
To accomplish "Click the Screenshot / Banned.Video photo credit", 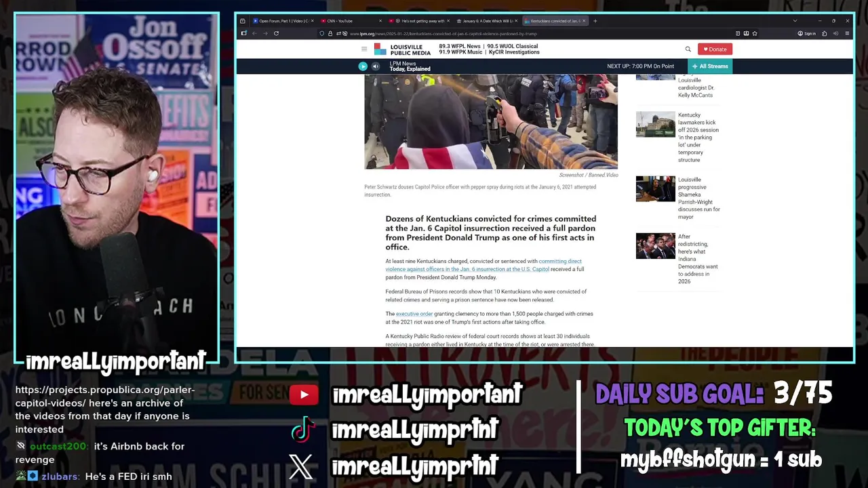I will pos(588,175).
